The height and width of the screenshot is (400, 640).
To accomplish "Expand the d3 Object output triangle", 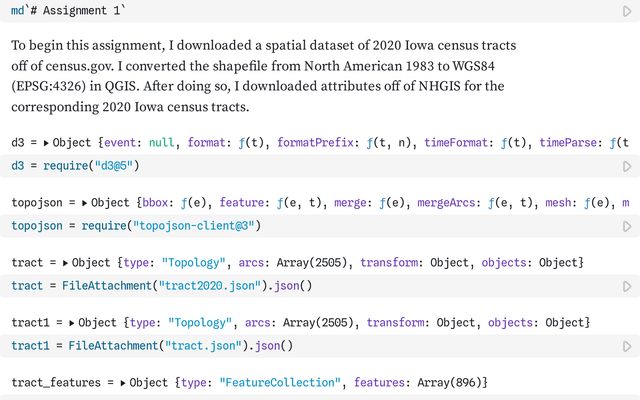I will pos(46,143).
